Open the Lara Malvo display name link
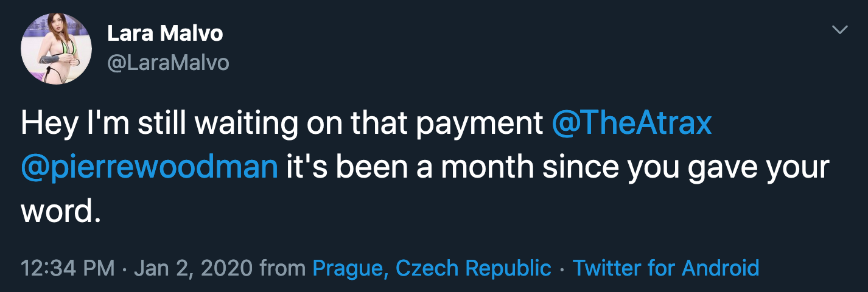This screenshot has width=868, height=292. pyautogui.click(x=165, y=34)
